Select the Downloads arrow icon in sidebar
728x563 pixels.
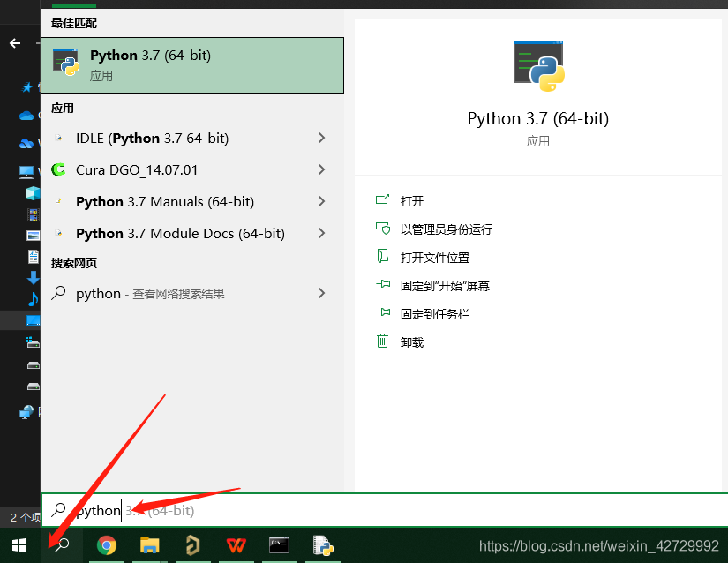click(33, 278)
